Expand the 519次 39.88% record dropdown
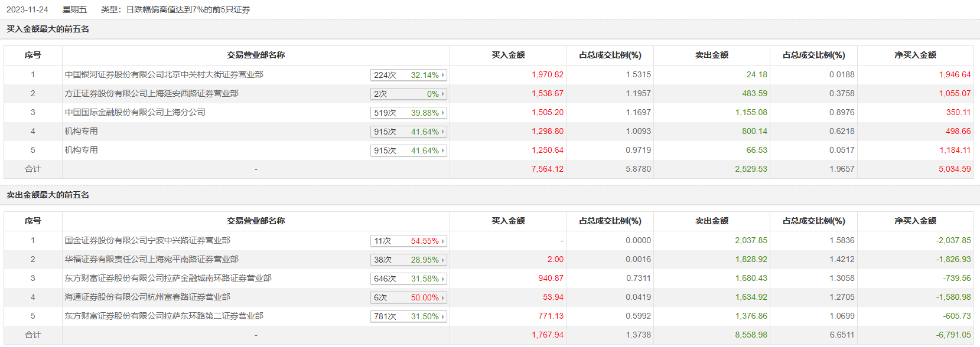 [408, 113]
